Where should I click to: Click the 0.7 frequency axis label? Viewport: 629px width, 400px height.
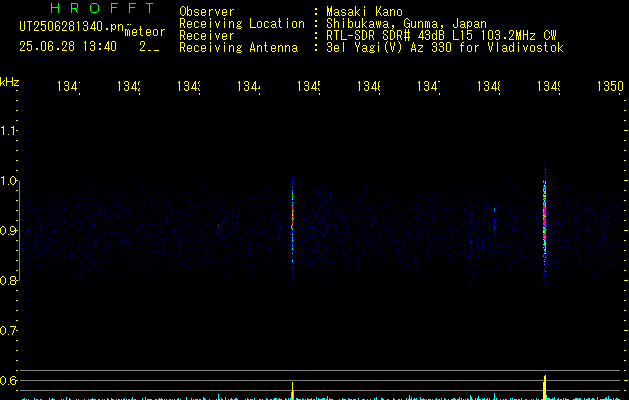coord(8,331)
